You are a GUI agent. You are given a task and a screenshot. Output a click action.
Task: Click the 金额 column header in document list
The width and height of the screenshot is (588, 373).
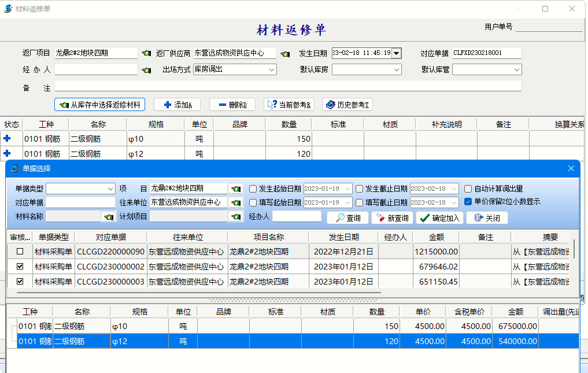[x=435, y=237]
